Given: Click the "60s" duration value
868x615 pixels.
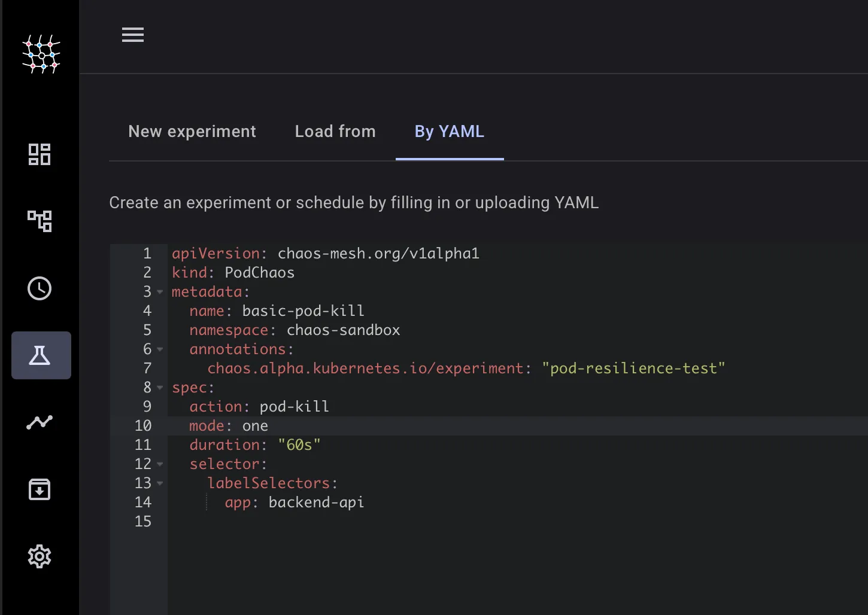Looking at the screenshot, I should (x=299, y=445).
